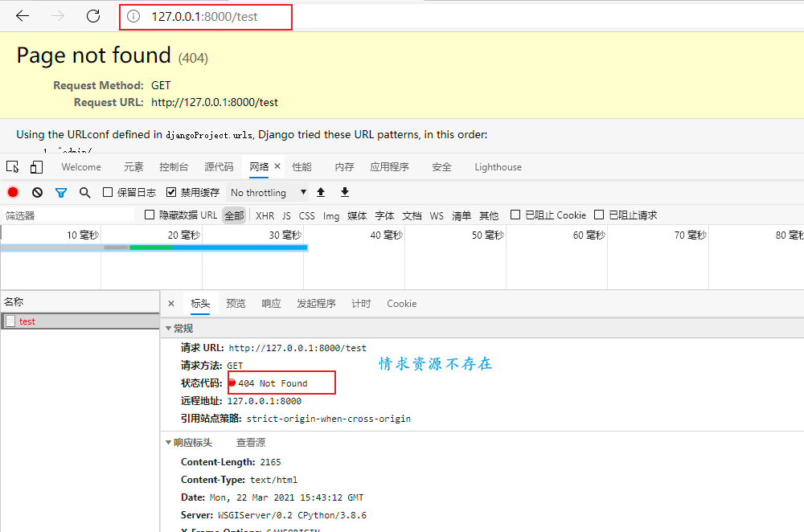The height and width of the screenshot is (532, 804).
Task: Reload the page with the refresh icon
Action: click(93, 16)
